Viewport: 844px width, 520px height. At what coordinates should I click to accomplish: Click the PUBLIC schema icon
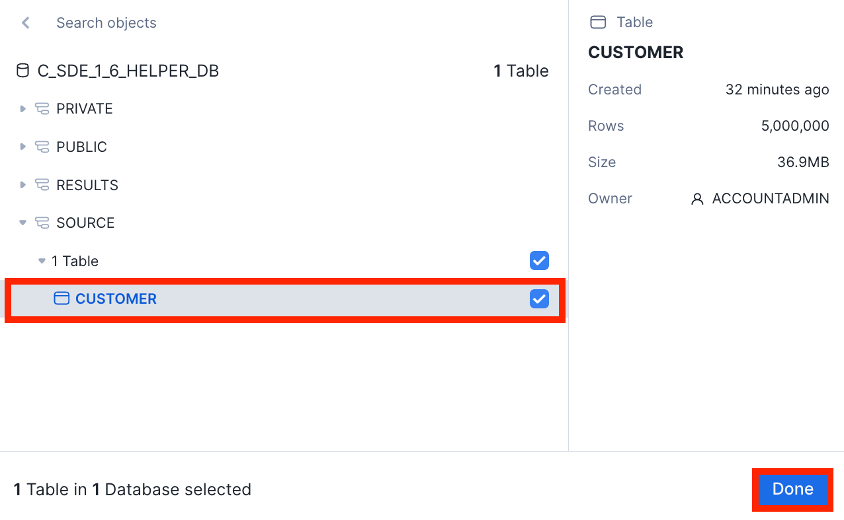42,147
